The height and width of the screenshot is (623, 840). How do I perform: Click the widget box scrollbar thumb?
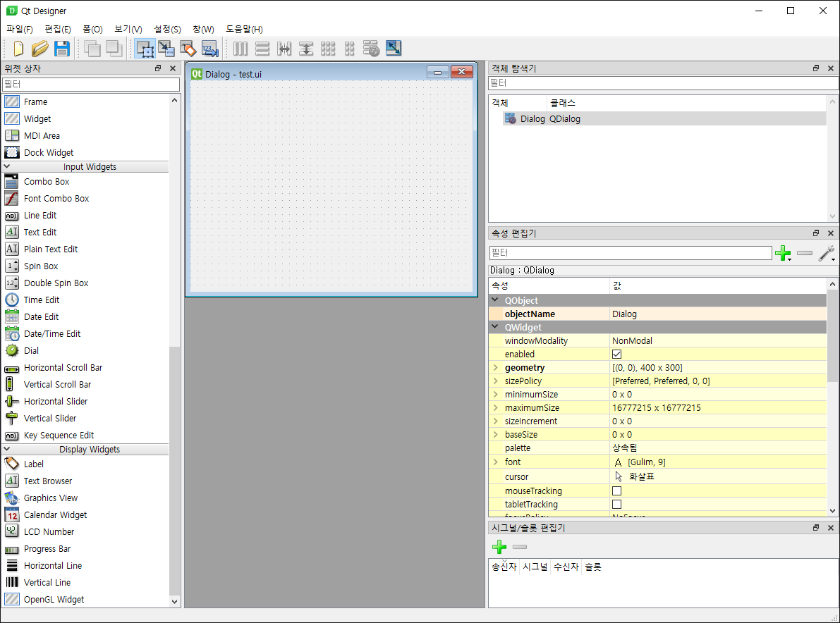click(174, 471)
